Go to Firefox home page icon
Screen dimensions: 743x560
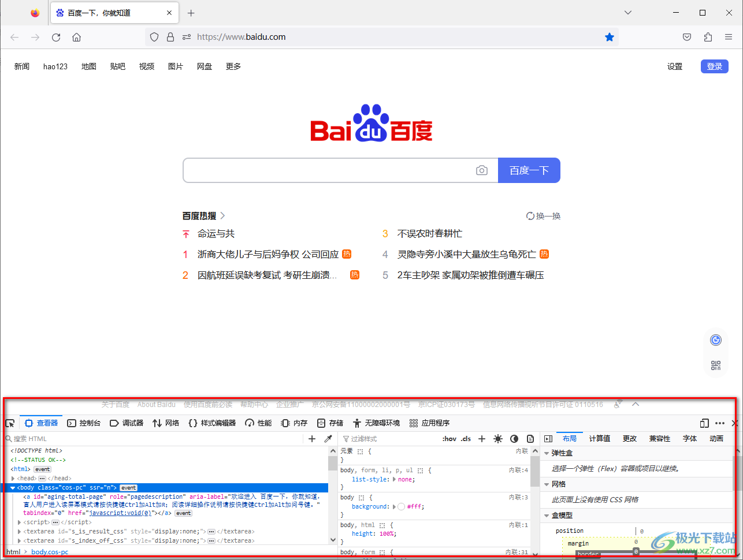pyautogui.click(x=76, y=37)
